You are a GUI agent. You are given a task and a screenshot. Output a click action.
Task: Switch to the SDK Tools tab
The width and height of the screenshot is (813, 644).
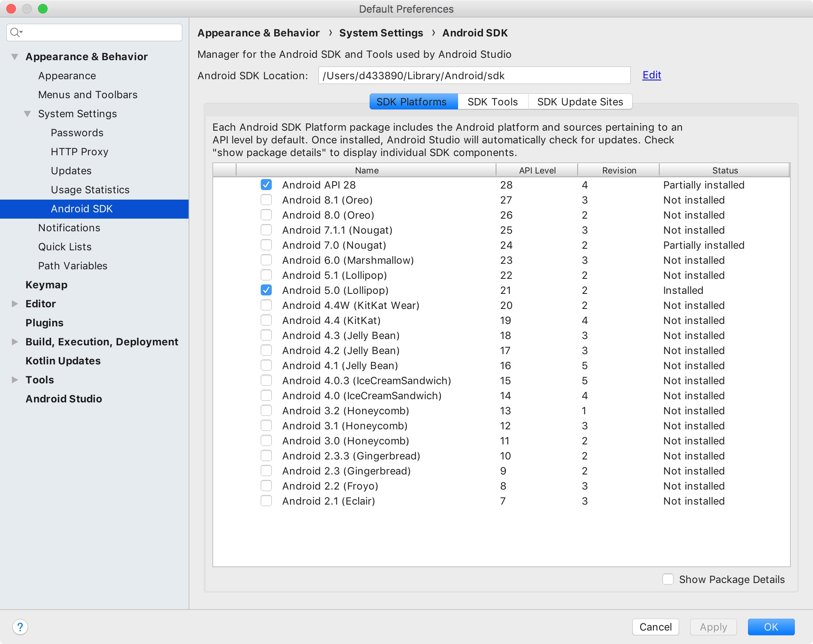(x=492, y=101)
